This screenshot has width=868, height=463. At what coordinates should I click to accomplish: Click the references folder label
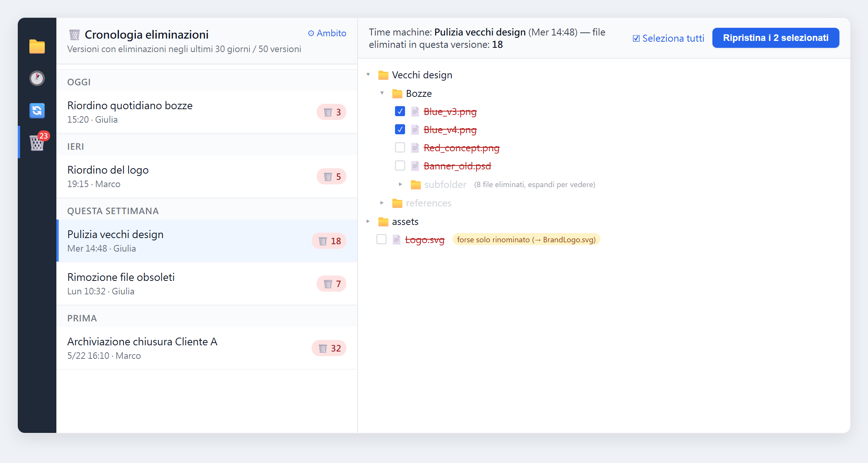click(429, 203)
